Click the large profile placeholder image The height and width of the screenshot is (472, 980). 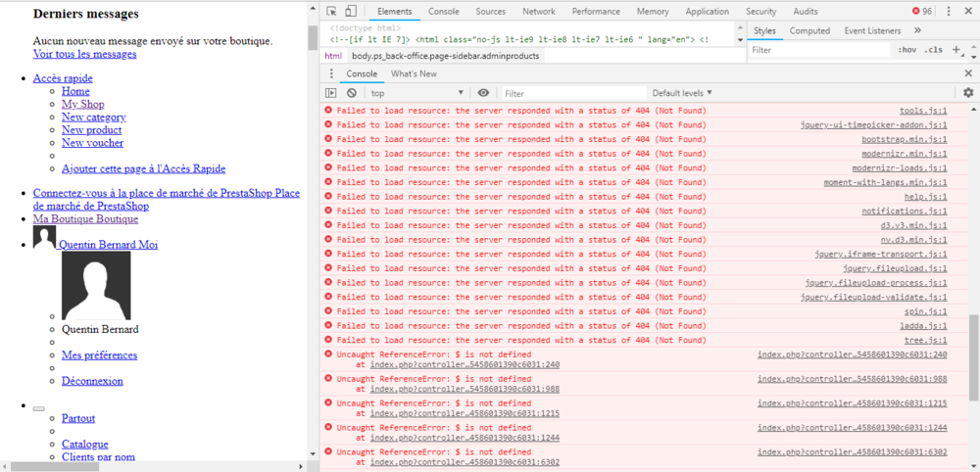click(x=96, y=285)
